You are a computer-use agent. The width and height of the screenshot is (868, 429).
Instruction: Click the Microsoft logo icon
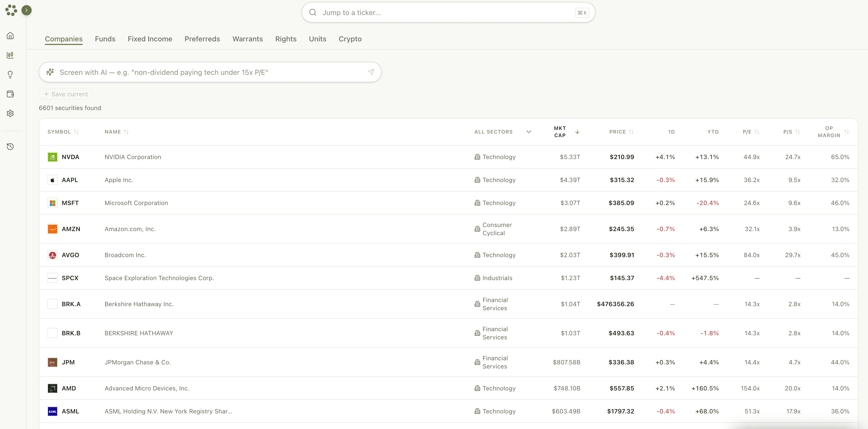tap(52, 203)
